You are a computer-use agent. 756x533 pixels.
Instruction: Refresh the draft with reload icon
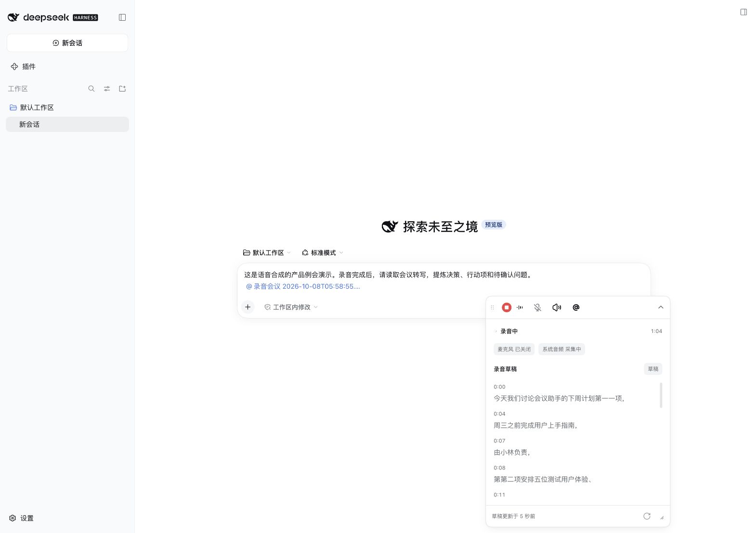[x=647, y=516]
